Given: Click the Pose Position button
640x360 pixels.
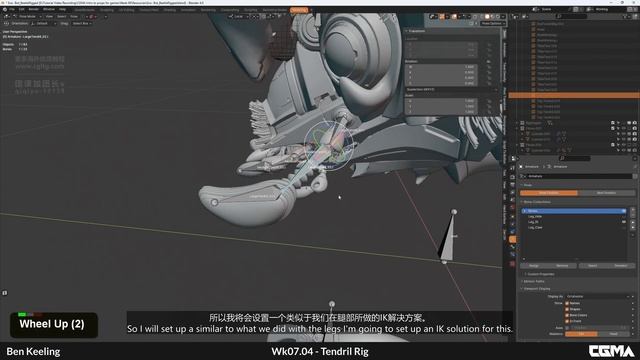Looking at the screenshot, I should point(549,193).
